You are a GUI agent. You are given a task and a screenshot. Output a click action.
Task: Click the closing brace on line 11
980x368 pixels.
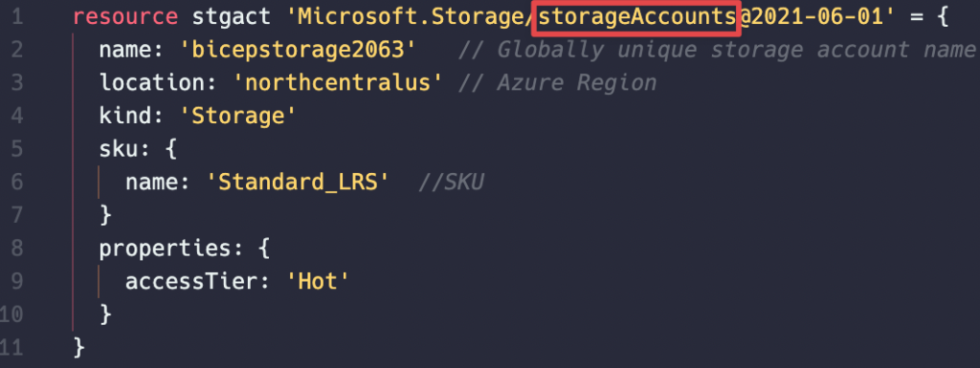coord(78,347)
